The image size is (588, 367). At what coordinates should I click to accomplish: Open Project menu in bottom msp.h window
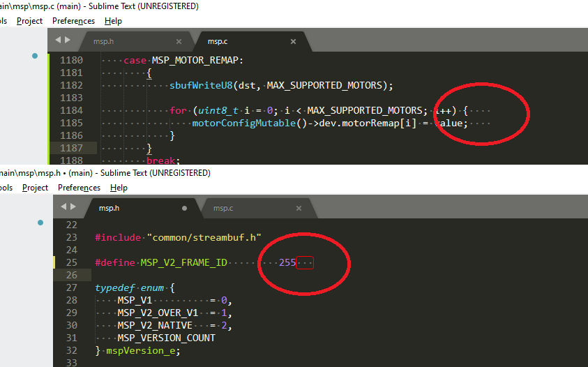(x=36, y=188)
